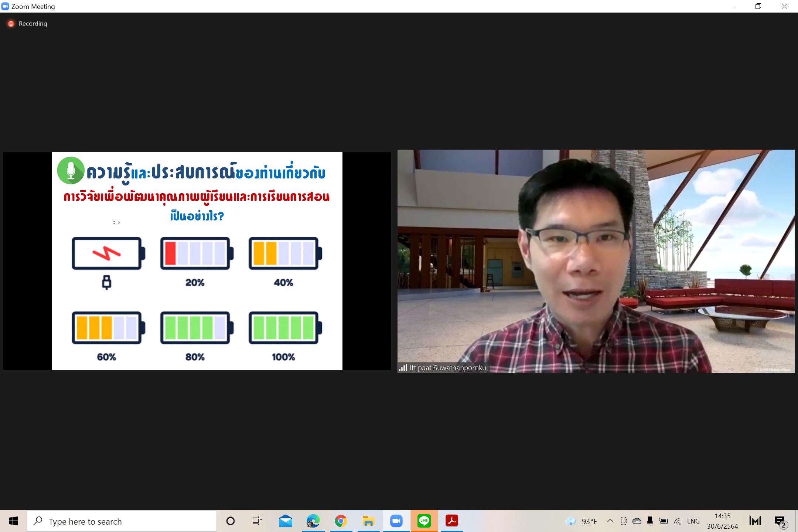The width and height of the screenshot is (798, 532).
Task: Launch LINE from the taskbar
Action: click(x=424, y=521)
